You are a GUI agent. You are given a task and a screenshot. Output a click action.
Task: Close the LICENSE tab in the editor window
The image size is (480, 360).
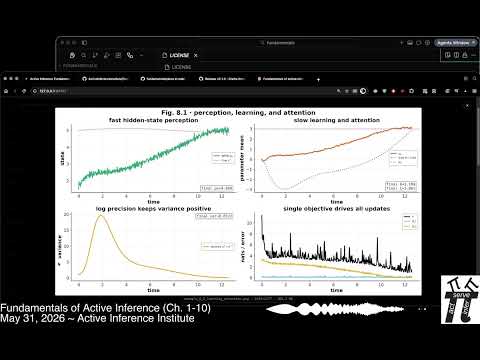coord(196,55)
